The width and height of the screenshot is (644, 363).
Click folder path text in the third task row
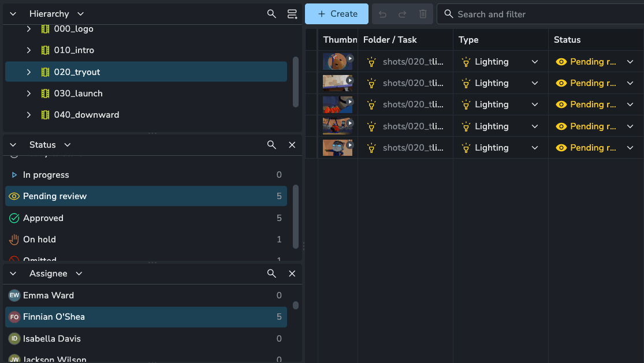tap(413, 104)
